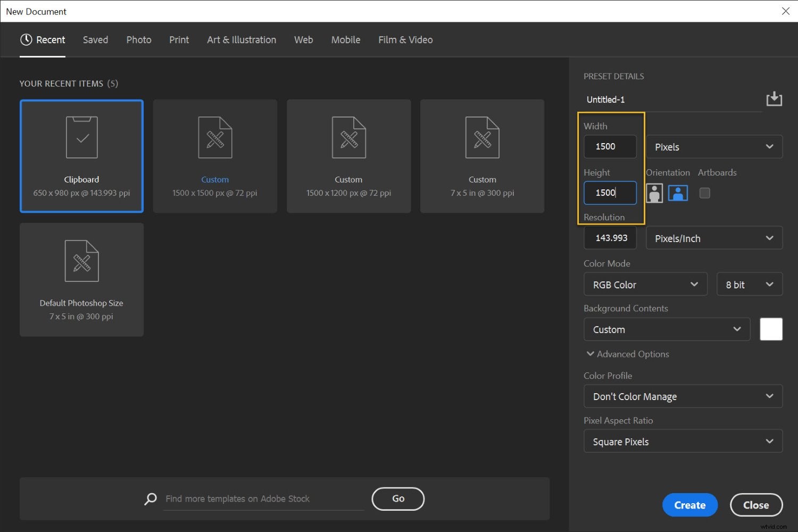Open the Color Mode RGB Color dropdown
This screenshot has height=532, width=798.
click(x=645, y=285)
